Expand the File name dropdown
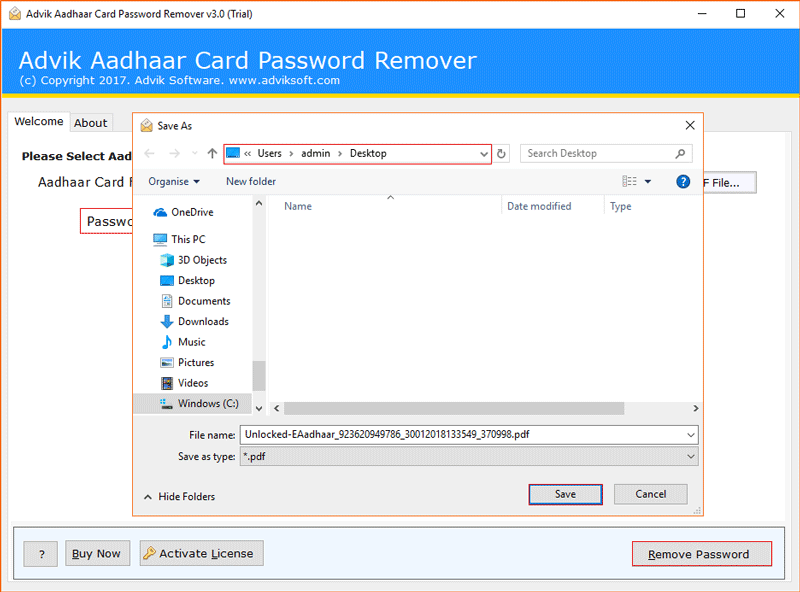Screen dimensions: 800x592 (x=691, y=435)
